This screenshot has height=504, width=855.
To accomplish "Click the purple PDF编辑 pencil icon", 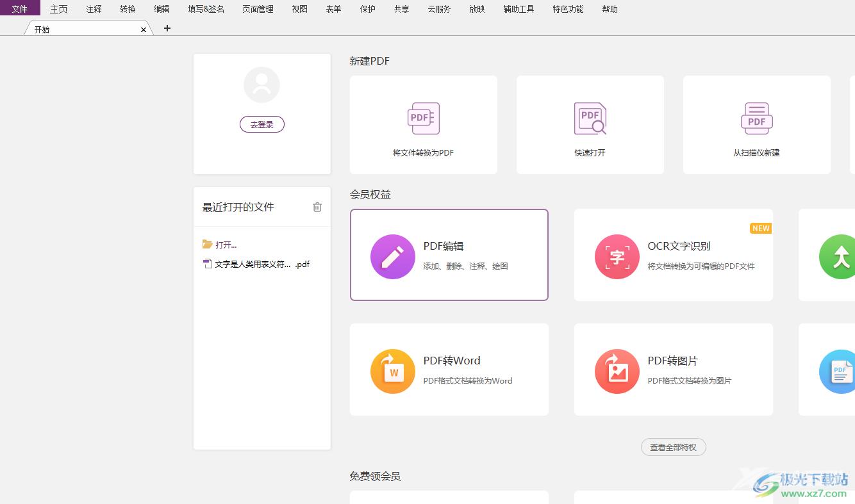I will pyautogui.click(x=393, y=257).
